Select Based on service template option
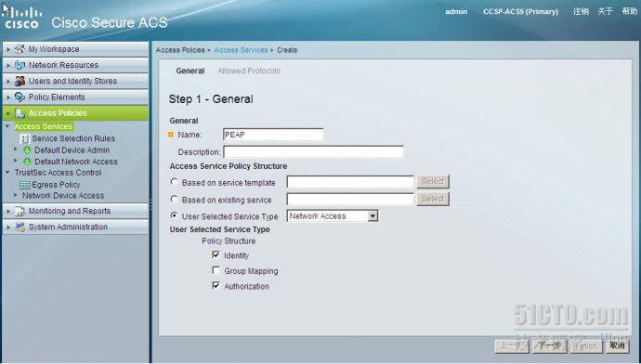The height and width of the screenshot is (364, 641). [x=174, y=182]
